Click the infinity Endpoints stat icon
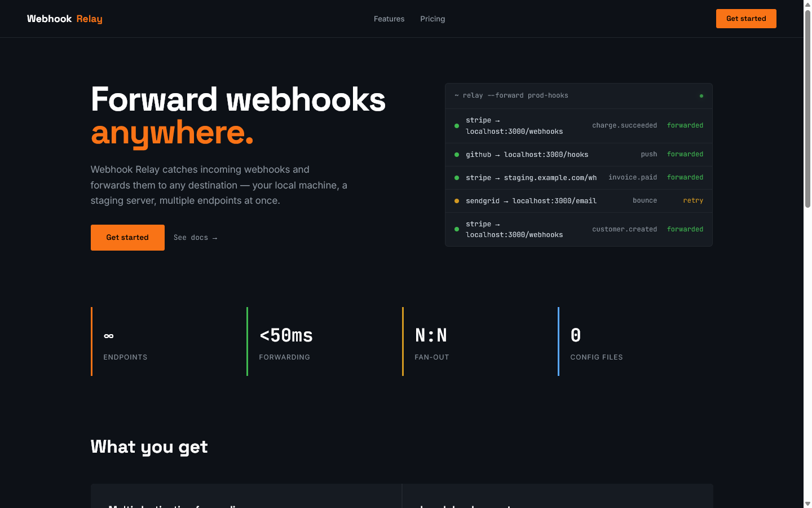 click(108, 335)
